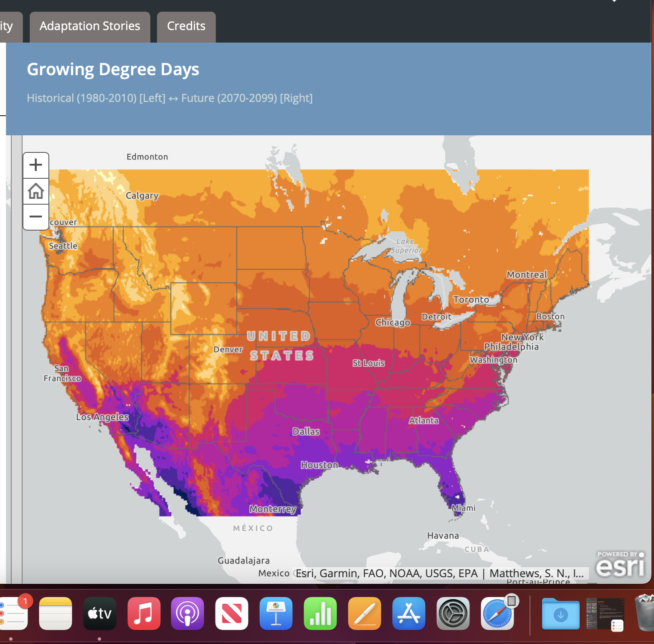The height and width of the screenshot is (644, 654).
Task: Click the UNITED STATES country label
Action: 281,346
